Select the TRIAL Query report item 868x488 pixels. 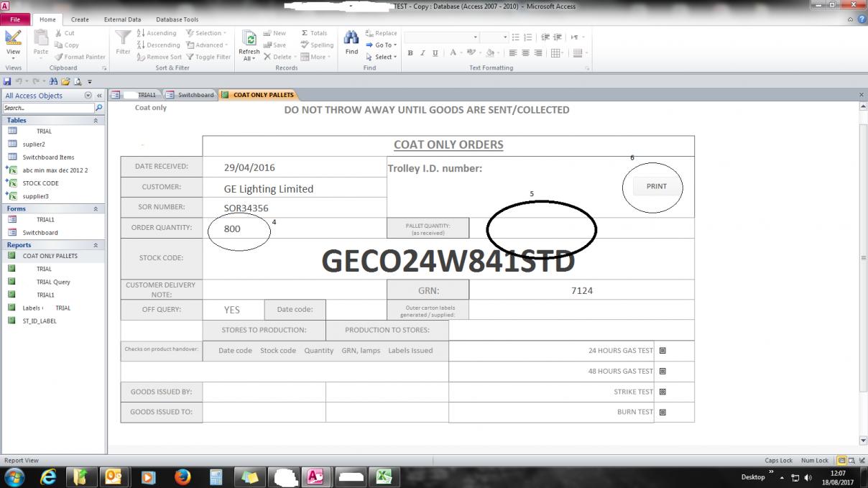[53, 282]
